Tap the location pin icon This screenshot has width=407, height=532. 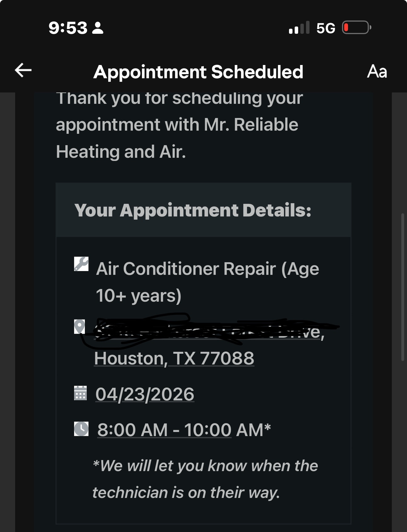(80, 327)
